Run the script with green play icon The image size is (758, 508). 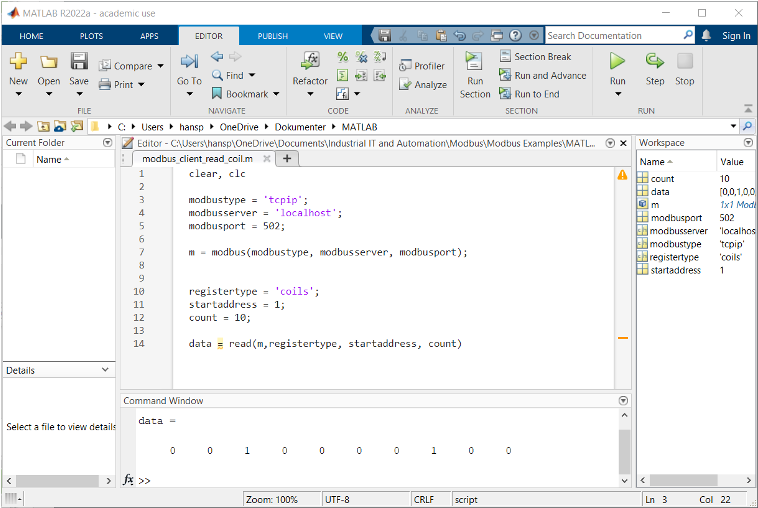(x=617, y=61)
